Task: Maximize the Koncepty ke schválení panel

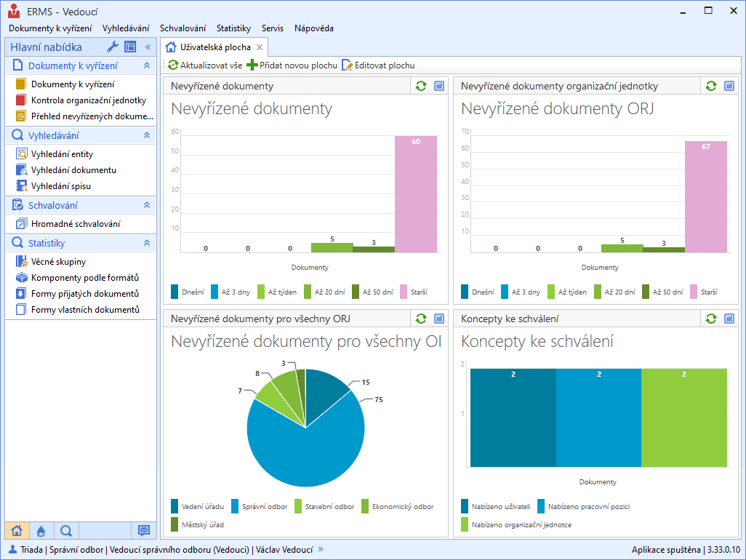Action: 729,319
